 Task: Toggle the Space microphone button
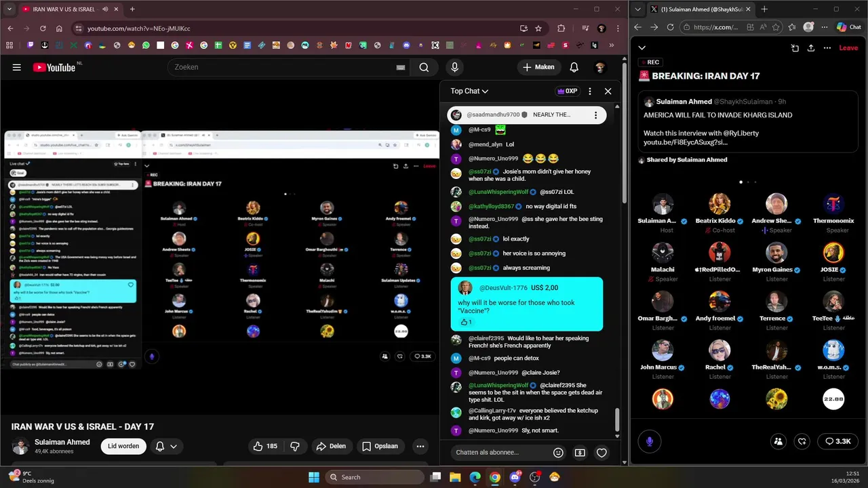[x=649, y=441]
